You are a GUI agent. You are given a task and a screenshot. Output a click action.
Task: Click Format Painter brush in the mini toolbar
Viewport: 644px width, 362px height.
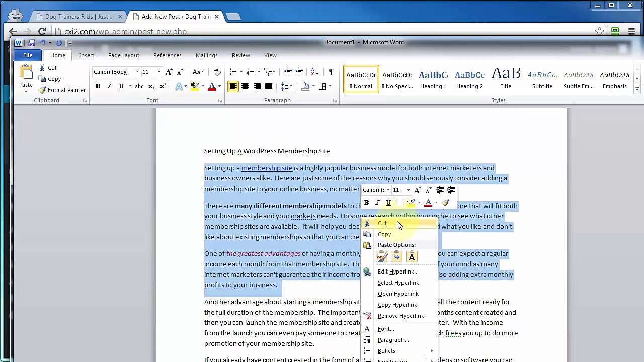445,203
